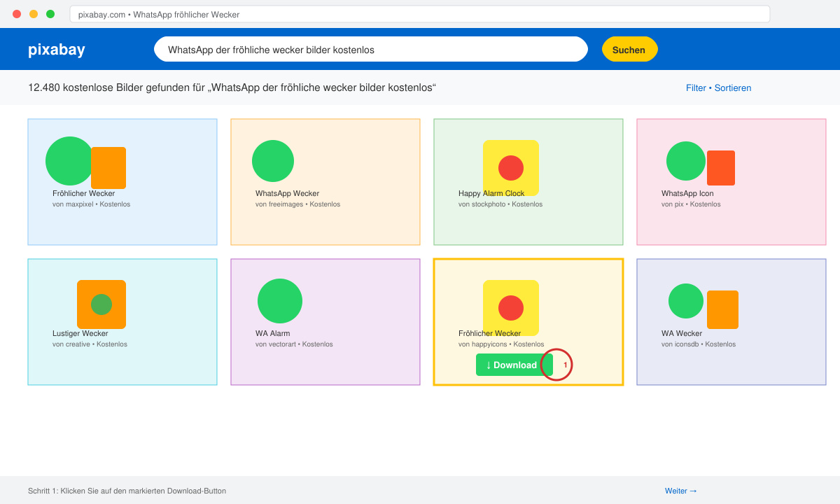840x504 pixels.
Task: Click the yellow macOS minimize button
Action: click(x=34, y=14)
